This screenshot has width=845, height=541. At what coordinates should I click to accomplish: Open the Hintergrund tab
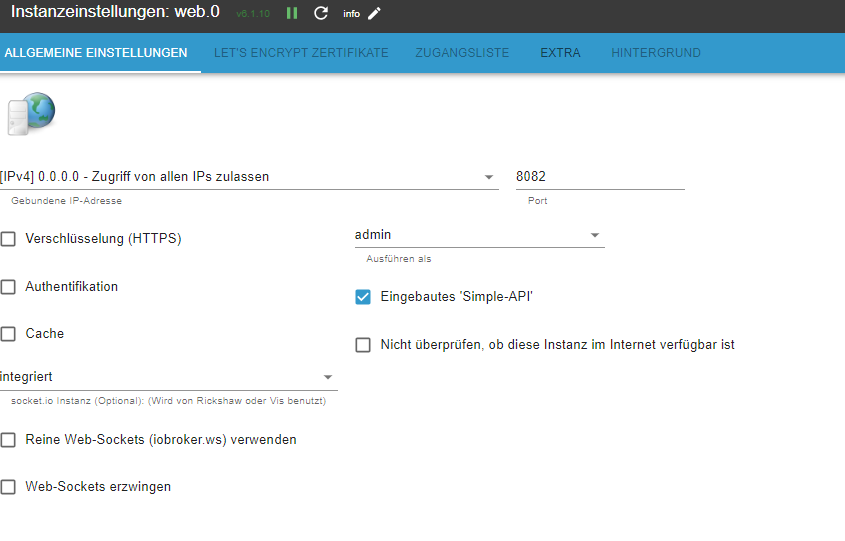point(656,53)
